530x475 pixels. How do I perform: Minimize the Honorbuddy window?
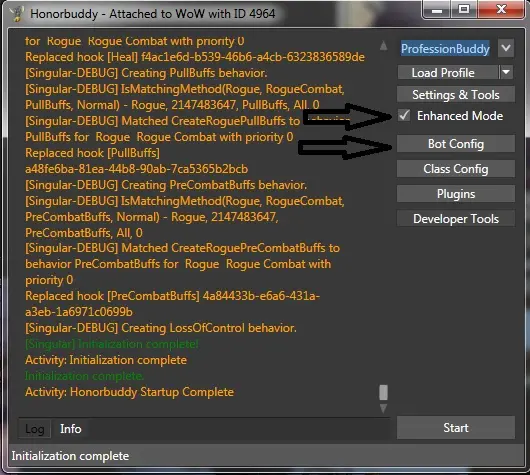click(437, 10)
